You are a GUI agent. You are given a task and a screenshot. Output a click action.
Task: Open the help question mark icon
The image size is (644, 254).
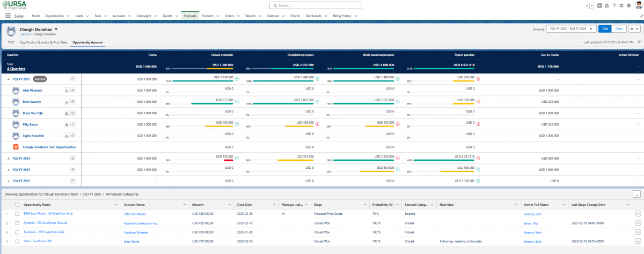tap(613, 5)
